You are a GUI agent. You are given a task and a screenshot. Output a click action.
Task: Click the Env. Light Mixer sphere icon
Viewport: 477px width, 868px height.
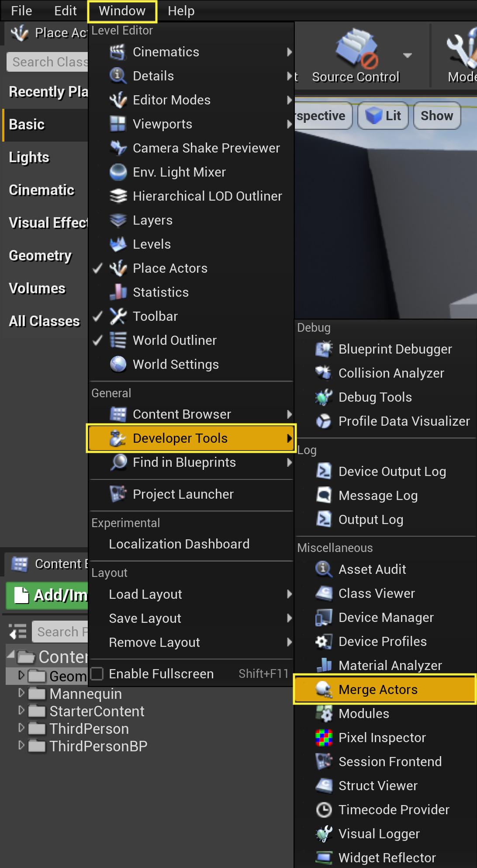[x=118, y=172]
